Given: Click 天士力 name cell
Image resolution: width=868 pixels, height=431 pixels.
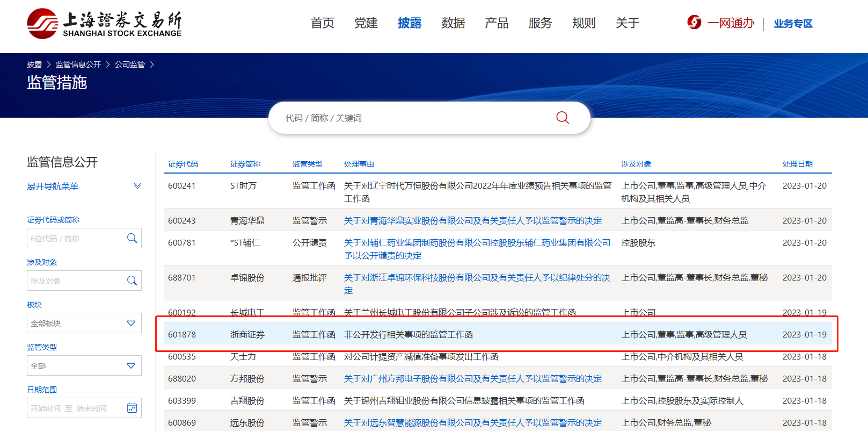Looking at the screenshot, I should (x=243, y=356).
